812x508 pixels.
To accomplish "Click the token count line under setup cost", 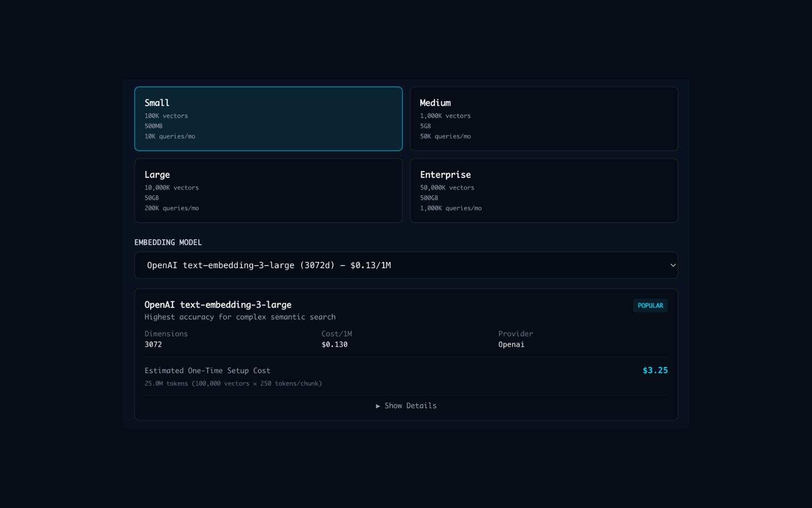I will pos(233,384).
